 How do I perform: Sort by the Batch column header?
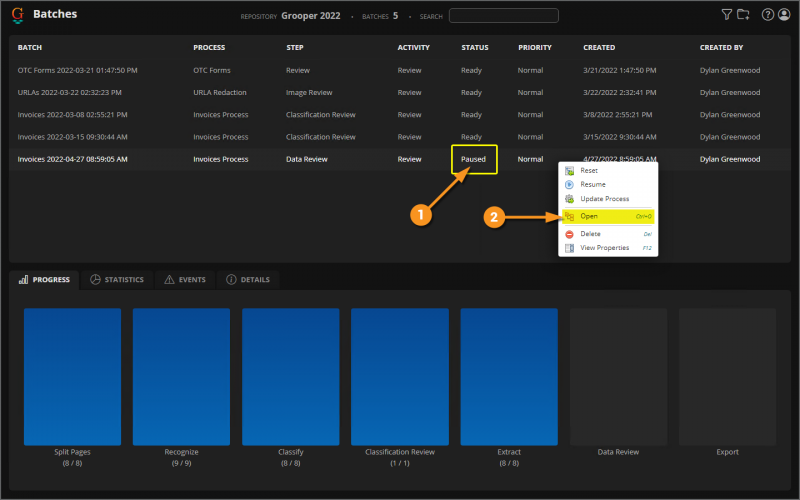coord(30,47)
